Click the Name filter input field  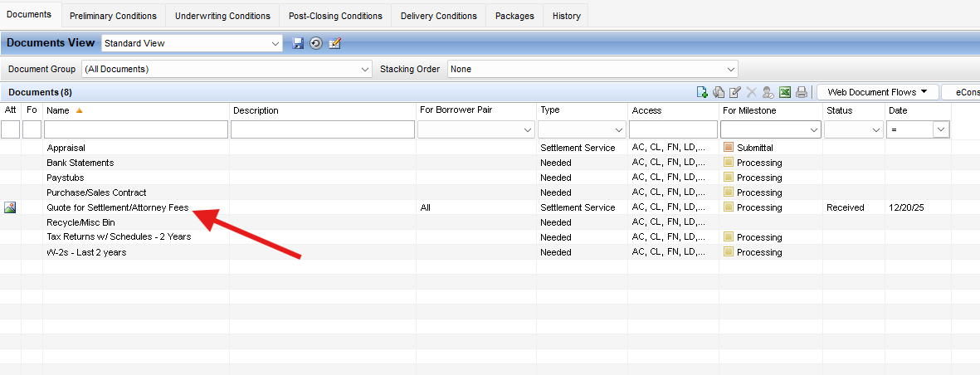tap(135, 129)
